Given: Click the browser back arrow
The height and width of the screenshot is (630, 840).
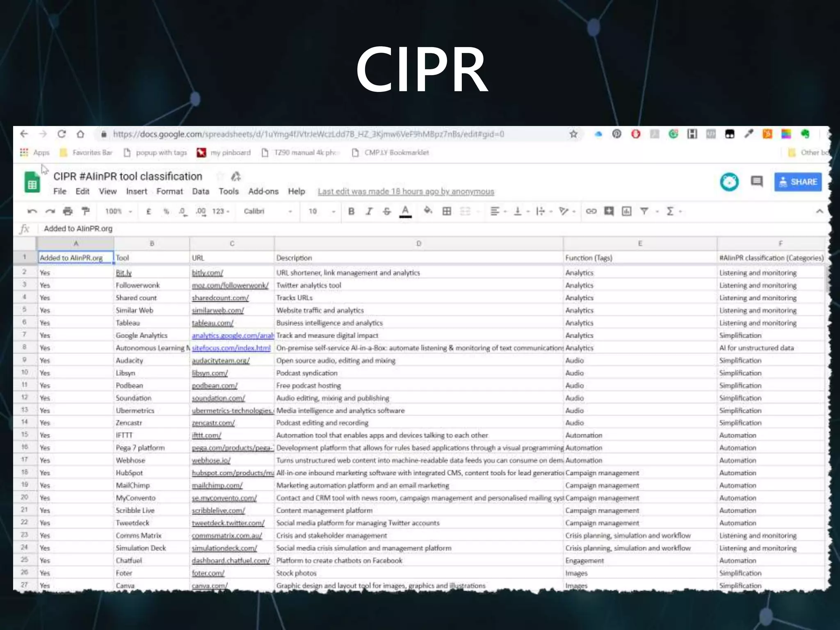Looking at the screenshot, I should [24, 134].
